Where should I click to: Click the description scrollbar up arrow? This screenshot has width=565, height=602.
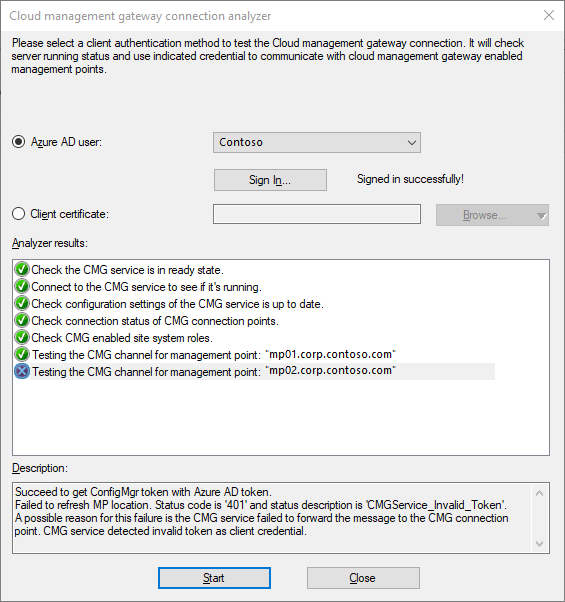coord(539,493)
